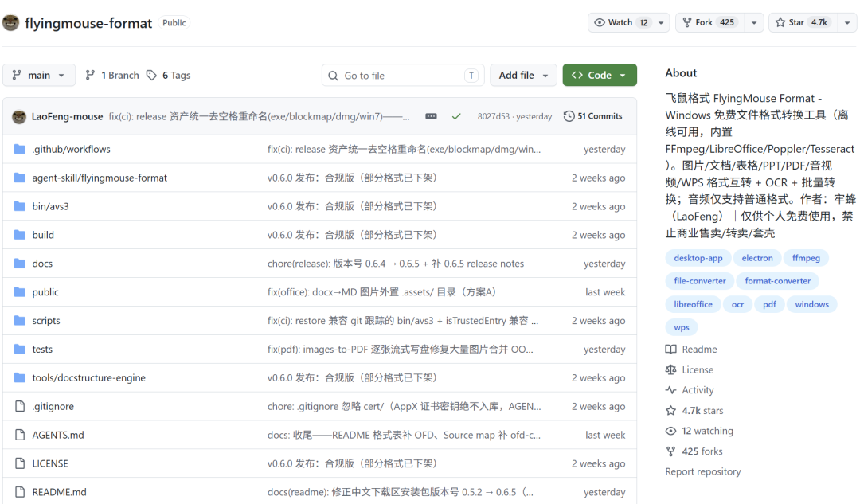Click the scripts folder icon

click(x=20, y=320)
